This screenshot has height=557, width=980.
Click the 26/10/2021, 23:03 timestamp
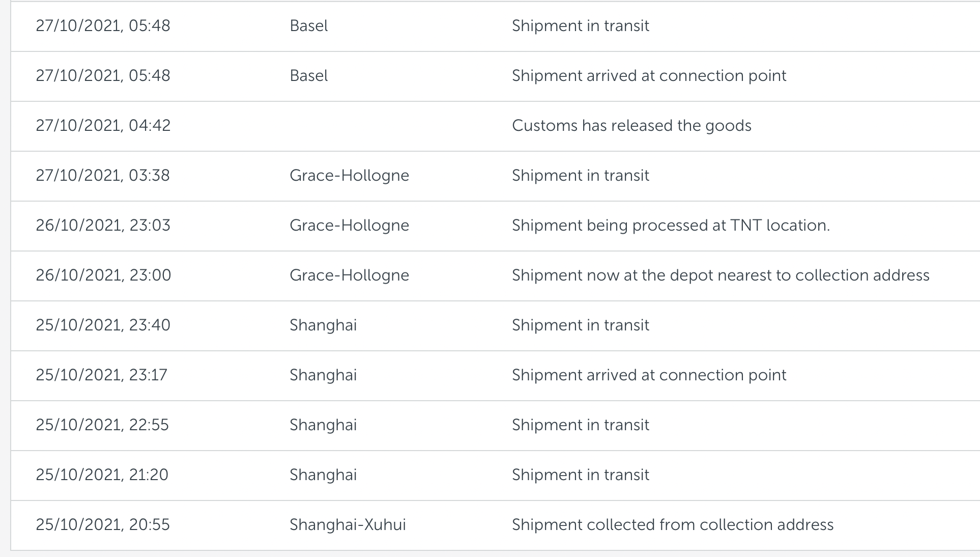103,225
